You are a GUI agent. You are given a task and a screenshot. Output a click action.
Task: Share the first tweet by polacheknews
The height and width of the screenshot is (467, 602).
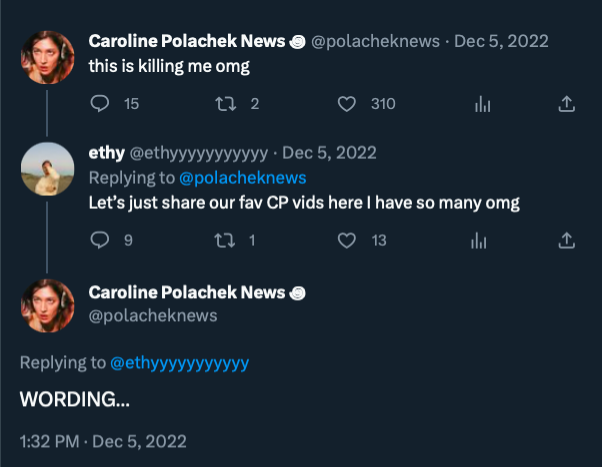tap(566, 103)
